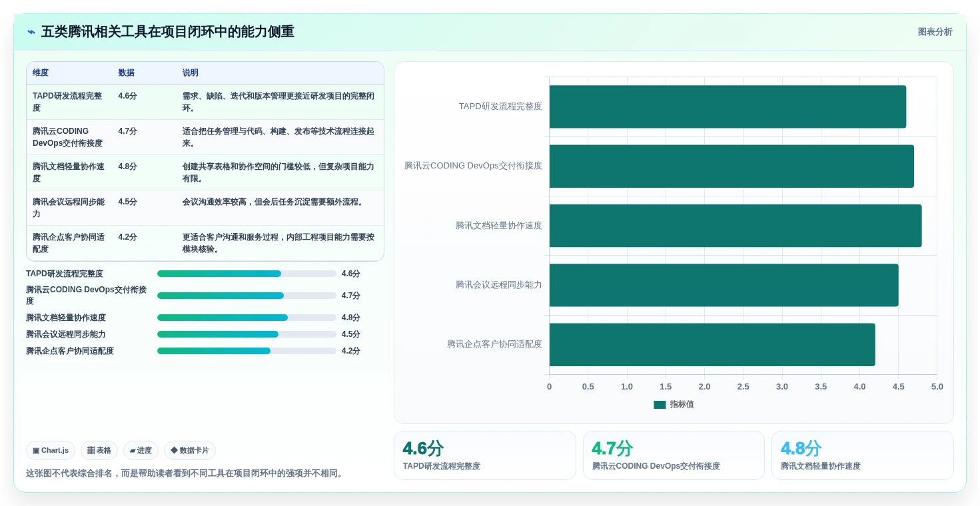The image size is (980, 506).
Task: Click the footnote starting 这张图不代表综合排名
Action: (186, 473)
